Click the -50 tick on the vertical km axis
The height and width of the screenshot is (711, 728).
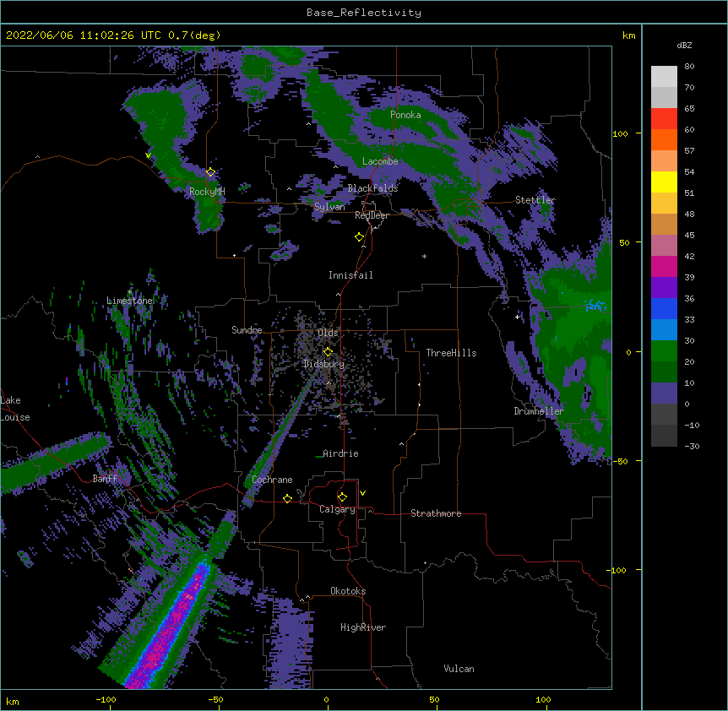pyautogui.click(x=620, y=461)
